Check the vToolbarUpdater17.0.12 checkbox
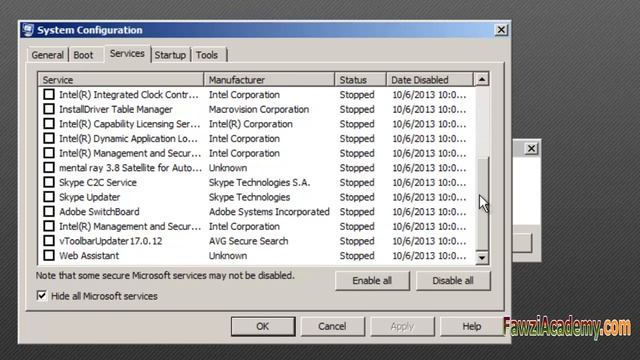The height and width of the screenshot is (360, 640). click(x=49, y=241)
